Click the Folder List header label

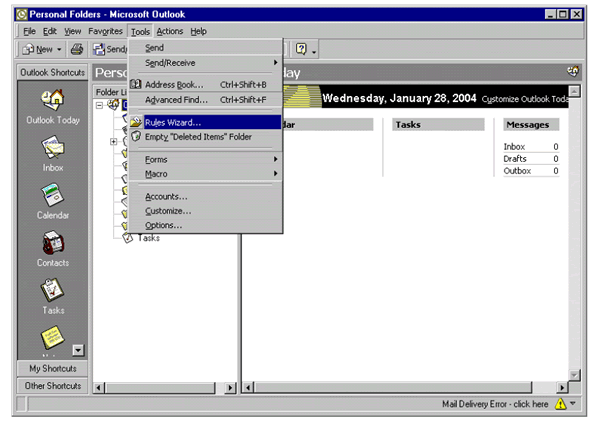(111, 92)
